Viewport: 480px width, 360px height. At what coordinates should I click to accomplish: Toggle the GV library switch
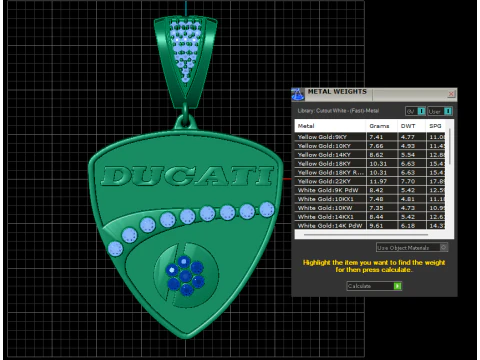(415, 111)
